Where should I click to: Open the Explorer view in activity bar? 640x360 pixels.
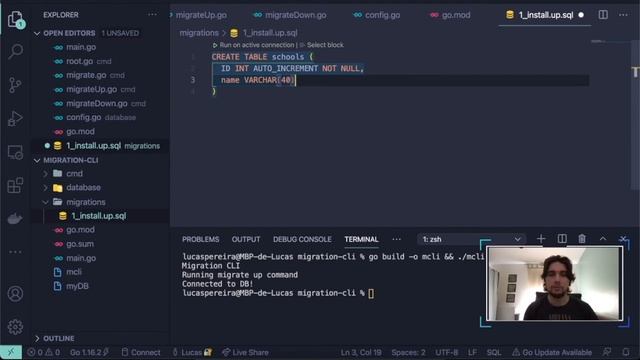tap(16, 19)
